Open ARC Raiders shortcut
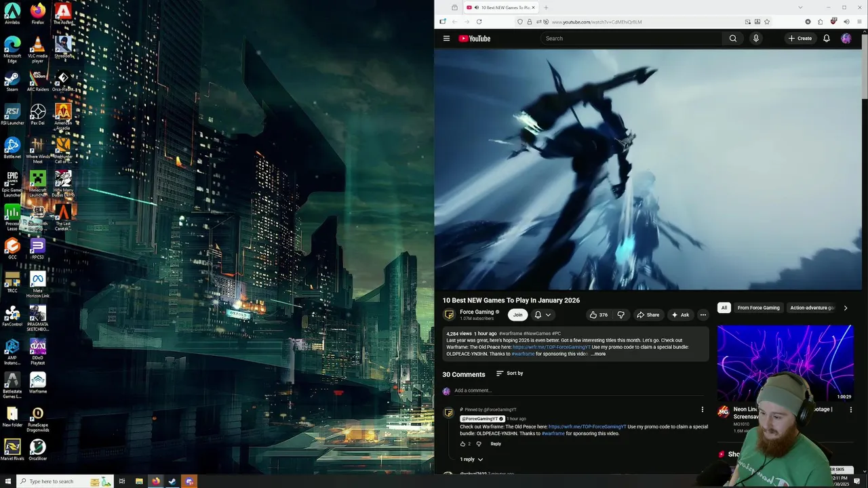 (x=38, y=80)
